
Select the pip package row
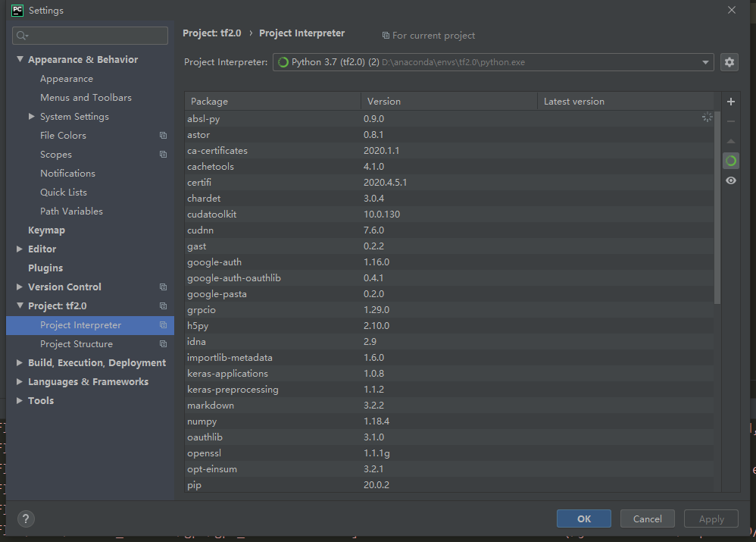pyautogui.click(x=449, y=485)
